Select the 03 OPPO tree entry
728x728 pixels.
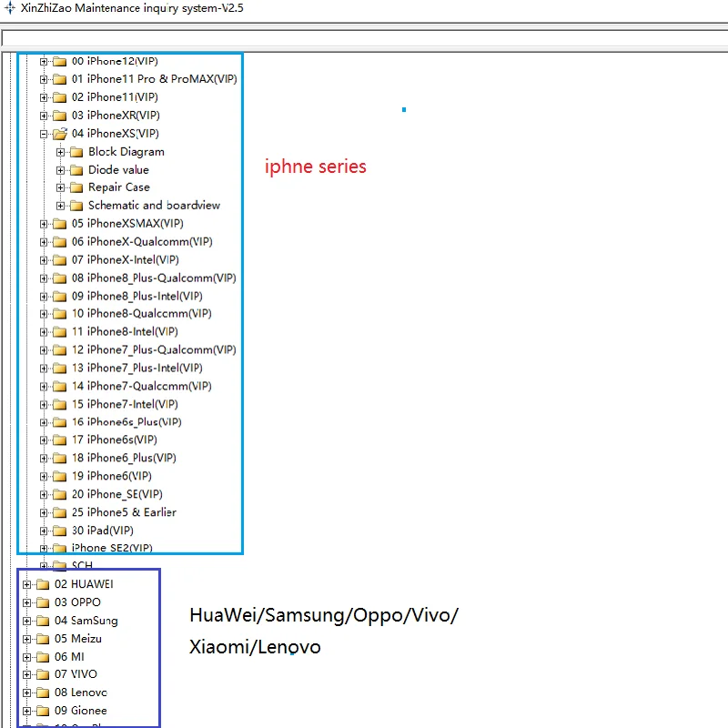coord(77,602)
